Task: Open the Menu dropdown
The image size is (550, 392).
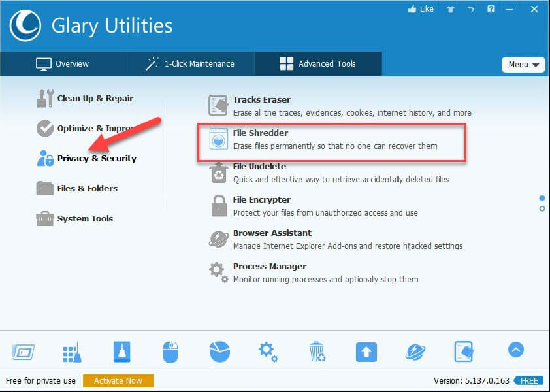Action: point(523,65)
